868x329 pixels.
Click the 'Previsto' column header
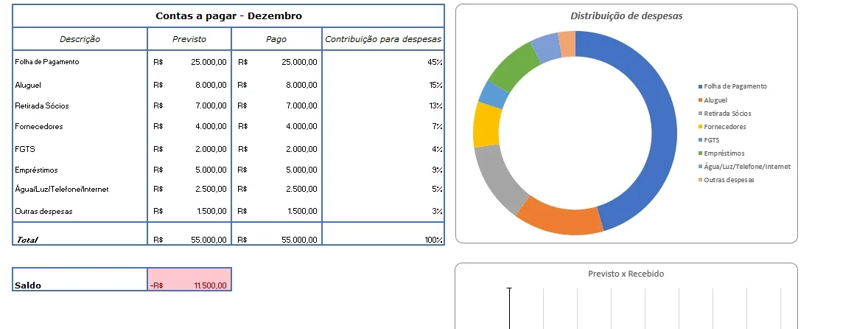pos(189,39)
